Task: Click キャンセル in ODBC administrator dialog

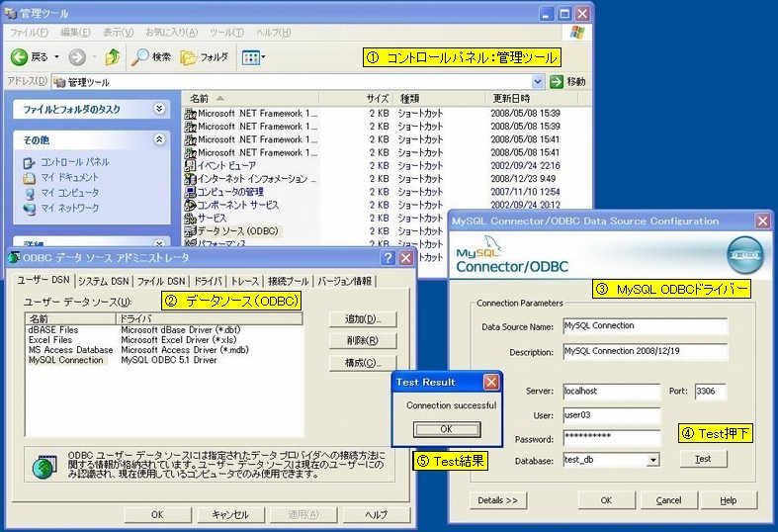Action: 230,514
